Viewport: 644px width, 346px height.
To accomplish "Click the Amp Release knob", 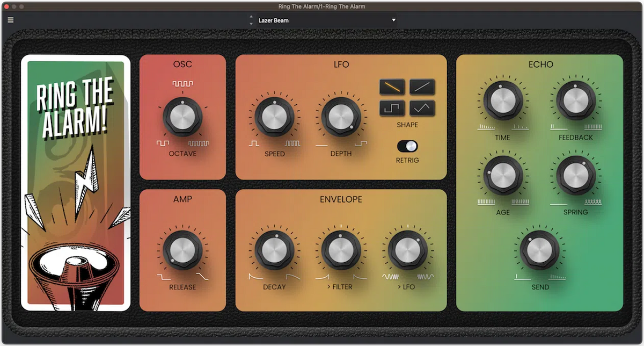I will click(x=182, y=251).
